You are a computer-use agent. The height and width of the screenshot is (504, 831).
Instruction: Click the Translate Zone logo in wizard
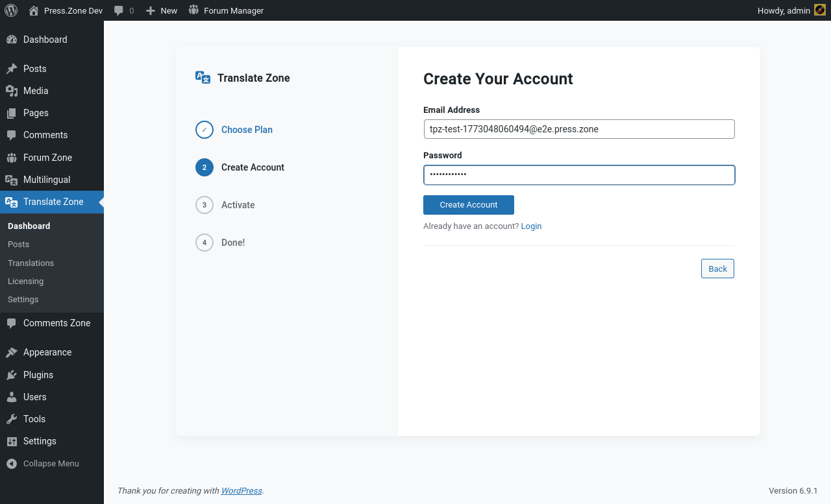(x=203, y=78)
